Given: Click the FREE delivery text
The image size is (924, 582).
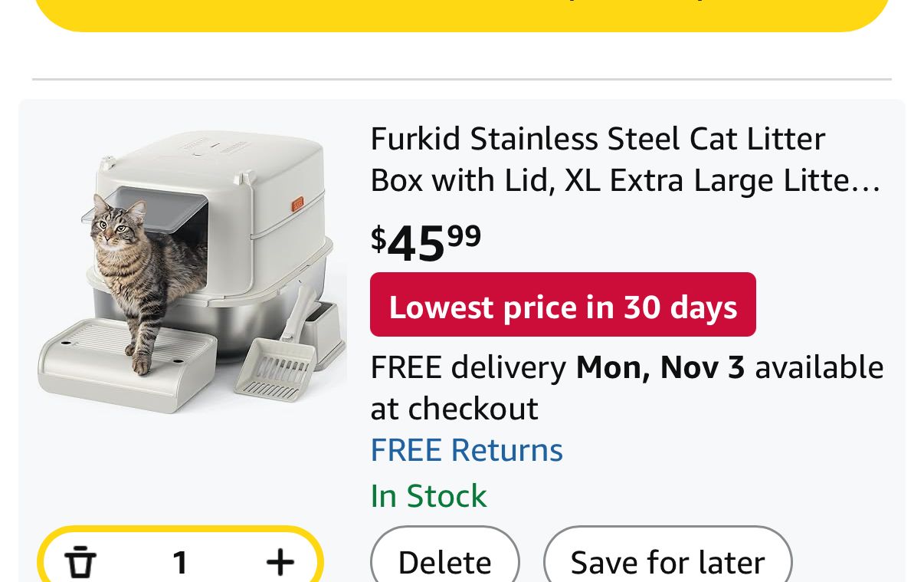Looking at the screenshot, I should (468, 367).
